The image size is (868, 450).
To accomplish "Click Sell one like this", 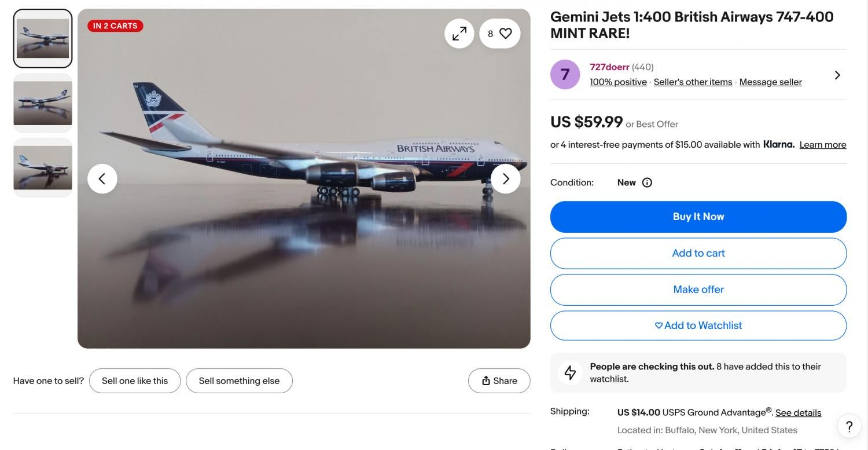I will click(x=135, y=381).
